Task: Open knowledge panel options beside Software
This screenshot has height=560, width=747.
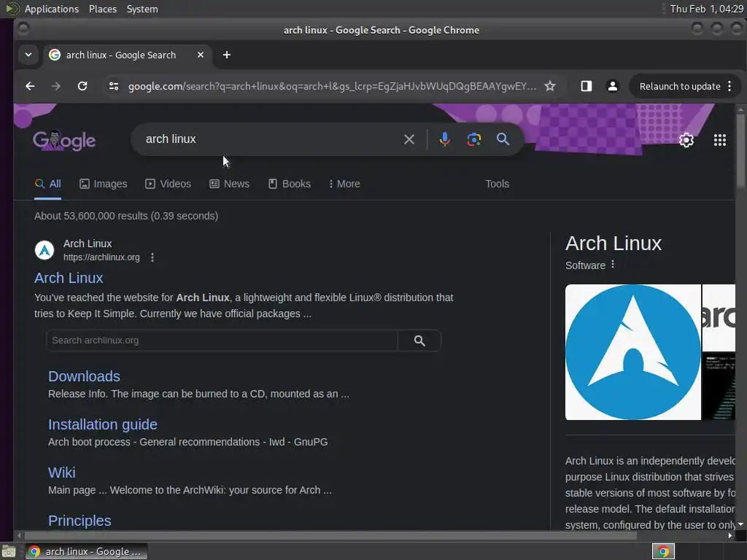Action: pos(613,264)
